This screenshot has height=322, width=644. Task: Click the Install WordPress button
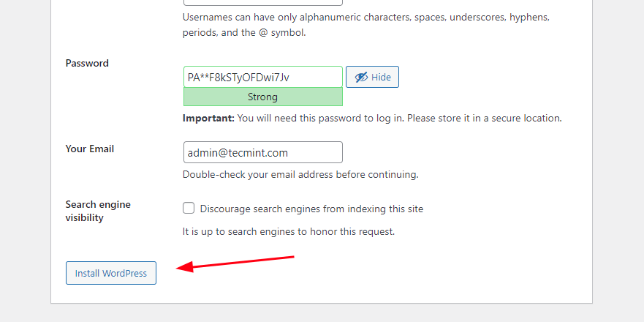[x=111, y=273]
